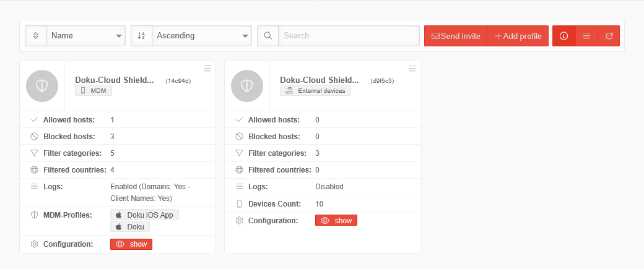Click the ascending sort order icon
Screen dimensions: 644x269
(x=141, y=36)
